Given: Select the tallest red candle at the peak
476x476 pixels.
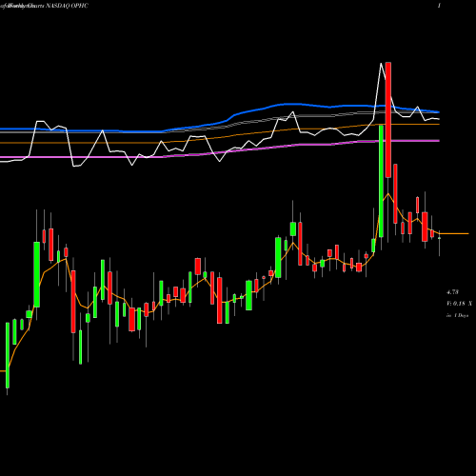Looking at the screenshot, I should pos(388,120).
